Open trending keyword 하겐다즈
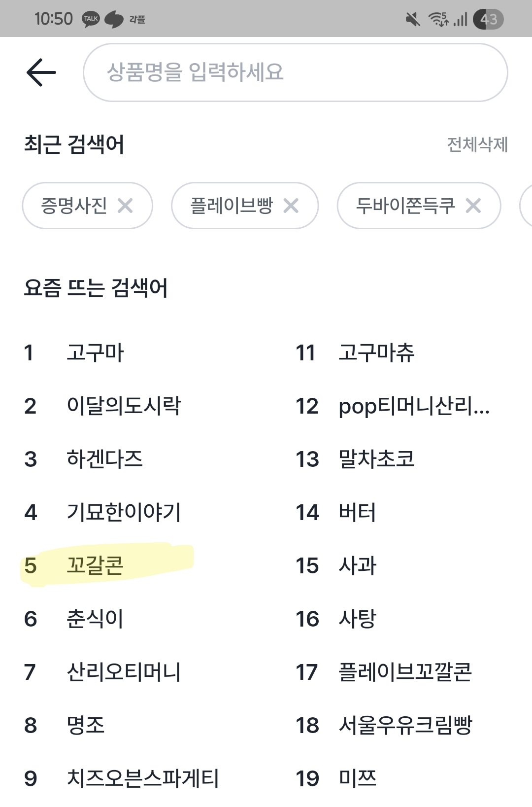The height and width of the screenshot is (807, 532). tap(104, 459)
